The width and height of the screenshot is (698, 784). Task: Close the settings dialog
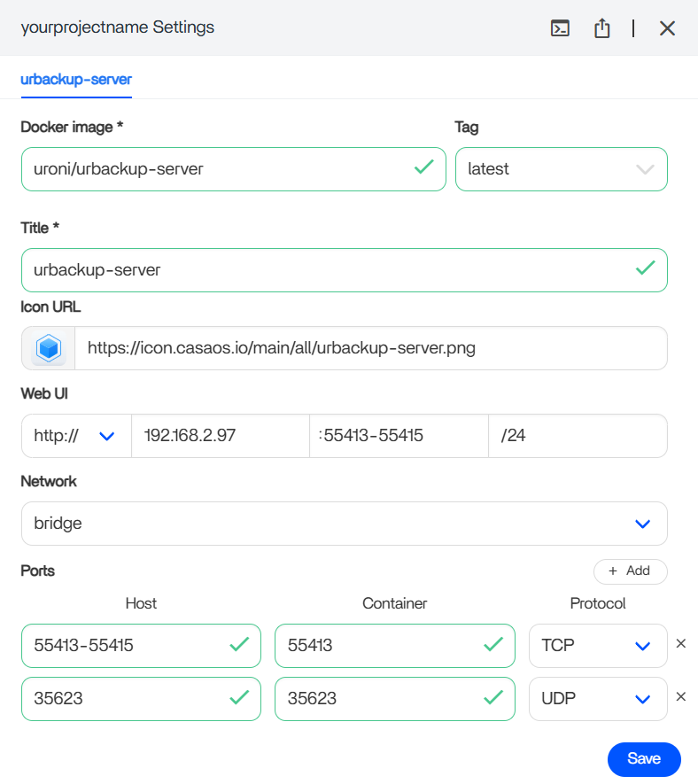click(x=667, y=28)
